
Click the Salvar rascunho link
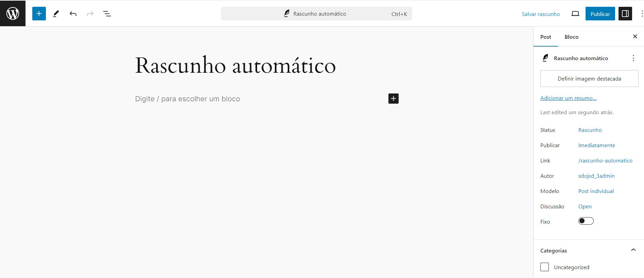(541, 14)
